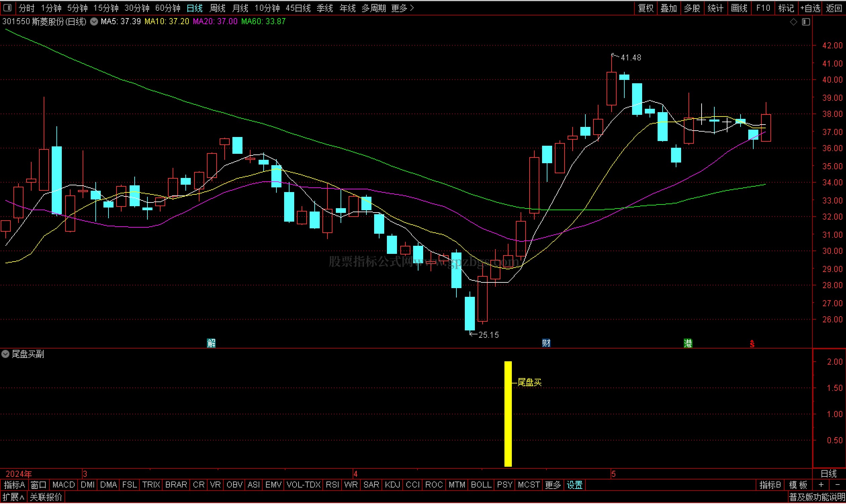The image size is (846, 504).
Task: Switch indicator to KDJ
Action: (x=392, y=485)
